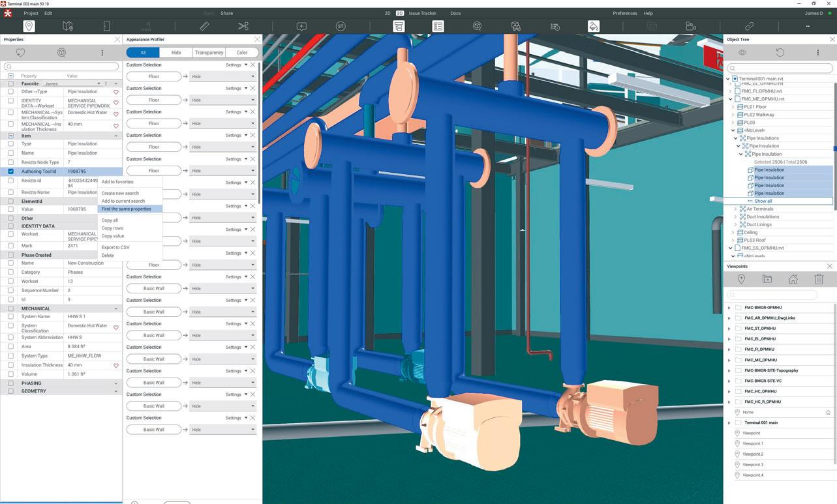Click the trash icon in Viewpoints panel
Image resolution: width=837 pixels, height=504 pixels.
tap(819, 279)
